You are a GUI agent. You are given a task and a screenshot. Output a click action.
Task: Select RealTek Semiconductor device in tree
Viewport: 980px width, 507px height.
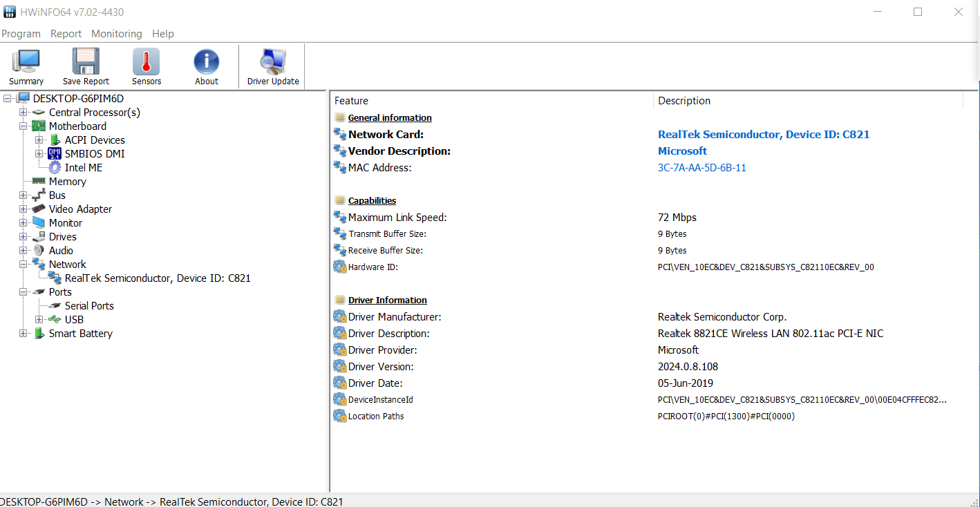tap(158, 278)
